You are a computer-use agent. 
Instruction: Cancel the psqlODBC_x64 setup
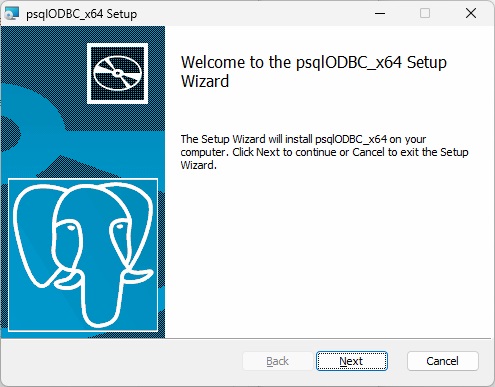pos(443,361)
